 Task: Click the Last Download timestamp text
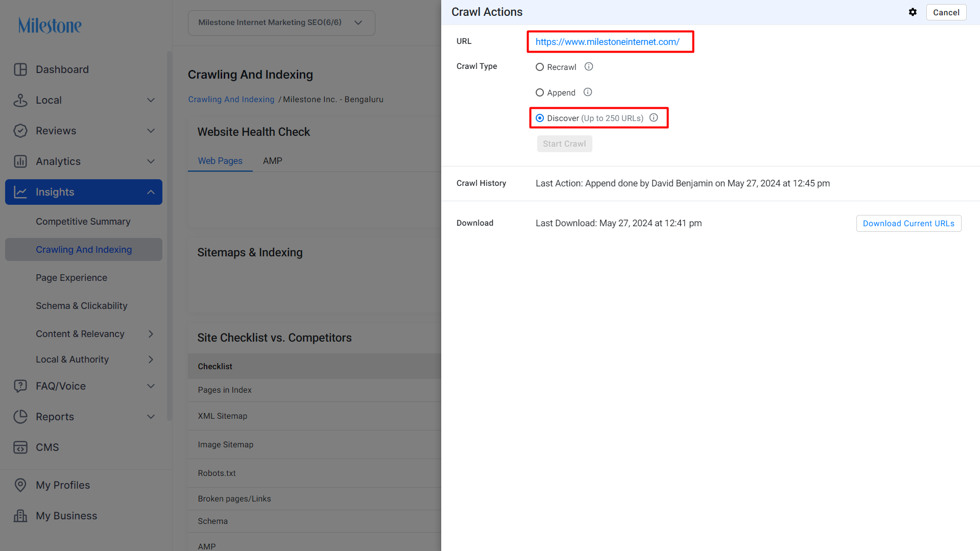click(618, 223)
